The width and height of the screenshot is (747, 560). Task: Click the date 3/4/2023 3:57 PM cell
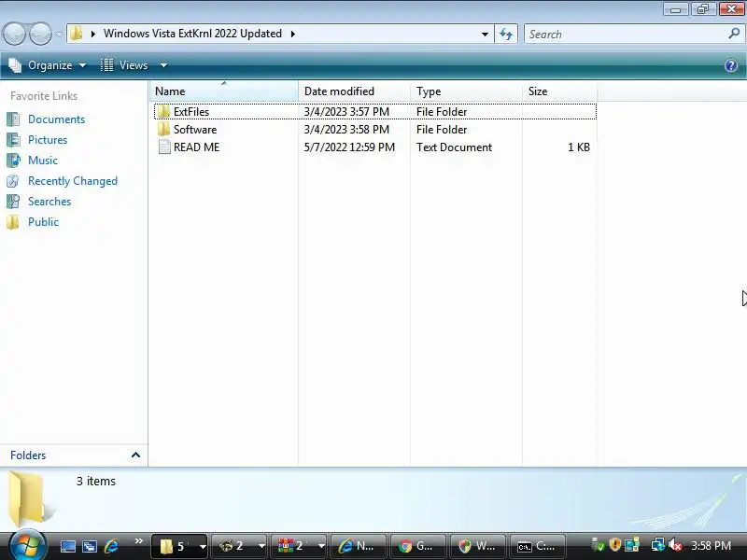(x=346, y=111)
